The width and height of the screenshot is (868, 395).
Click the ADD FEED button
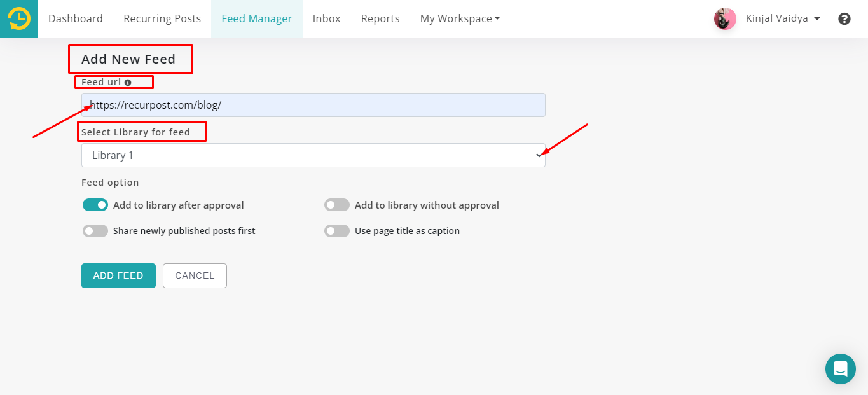point(118,275)
